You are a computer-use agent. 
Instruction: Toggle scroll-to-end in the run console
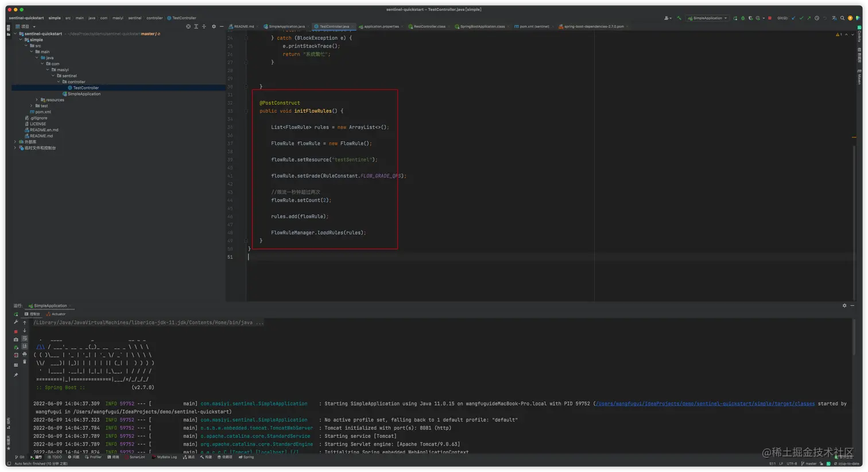tap(25, 346)
